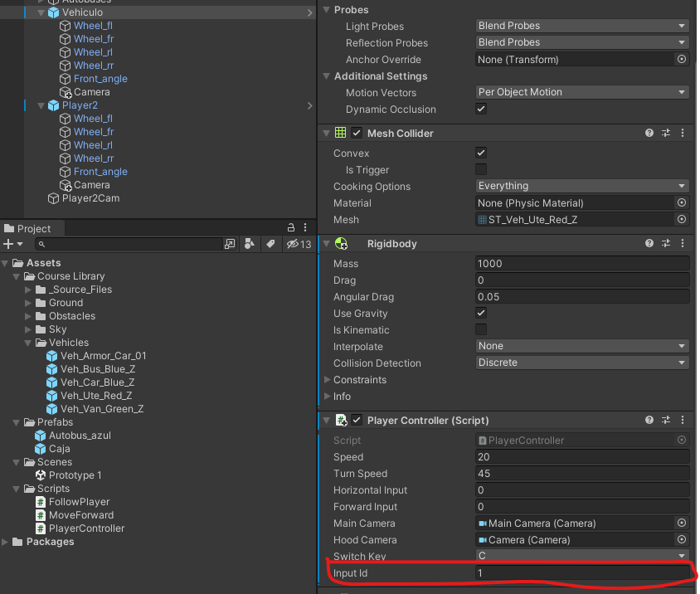Image resolution: width=700 pixels, height=594 pixels.
Task: Enable the Is Kinematic checkbox
Action: [481, 329]
